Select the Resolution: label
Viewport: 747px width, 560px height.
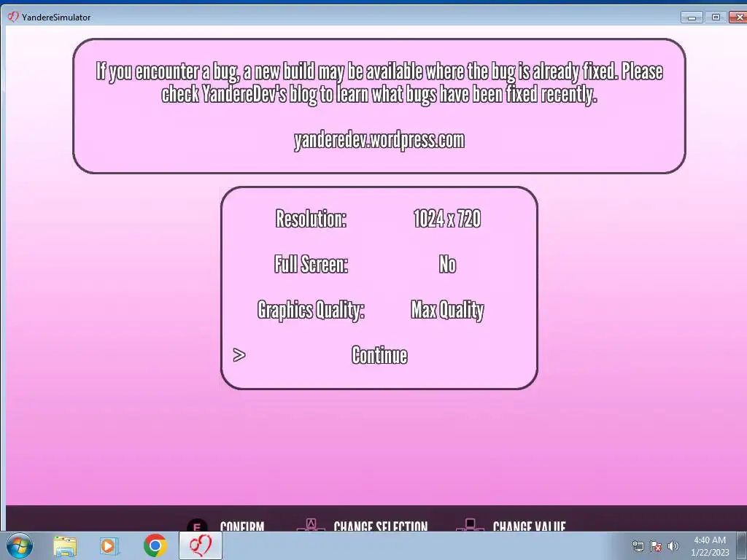[311, 219]
